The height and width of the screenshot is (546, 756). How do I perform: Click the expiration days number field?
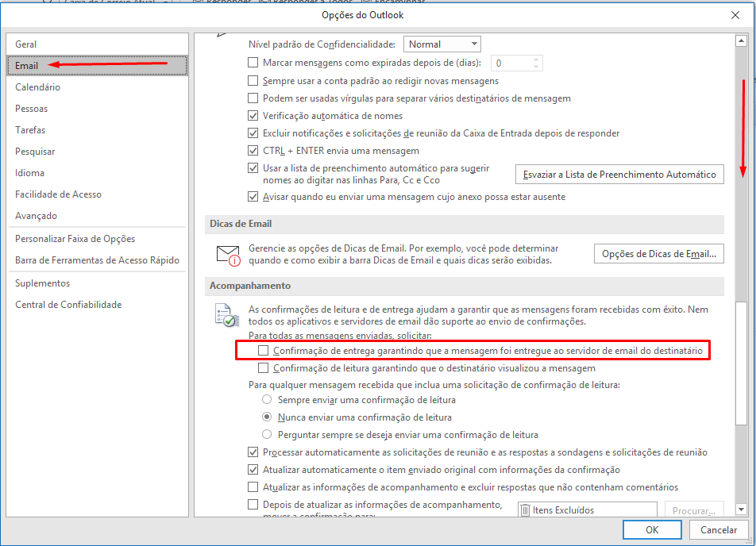coord(511,63)
